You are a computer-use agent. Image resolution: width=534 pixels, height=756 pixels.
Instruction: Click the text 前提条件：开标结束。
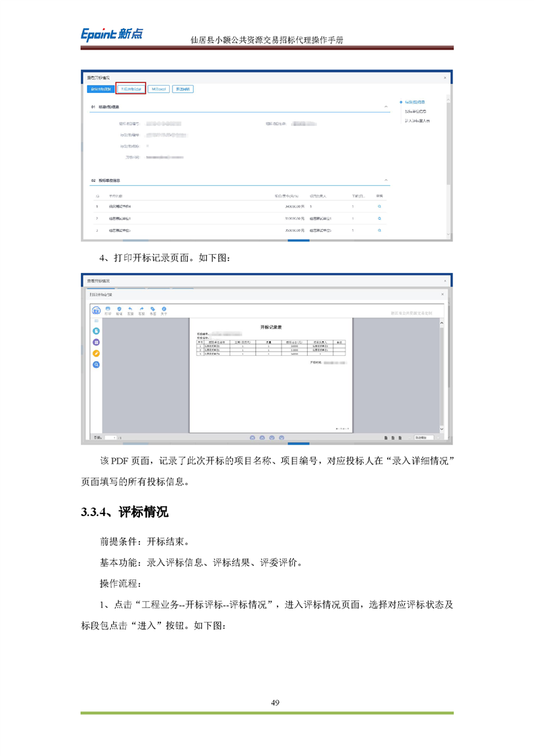click(x=145, y=542)
